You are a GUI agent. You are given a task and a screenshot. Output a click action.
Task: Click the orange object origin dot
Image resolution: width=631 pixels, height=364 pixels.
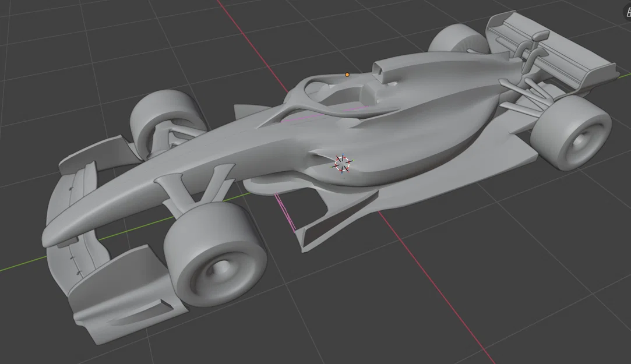pos(346,75)
